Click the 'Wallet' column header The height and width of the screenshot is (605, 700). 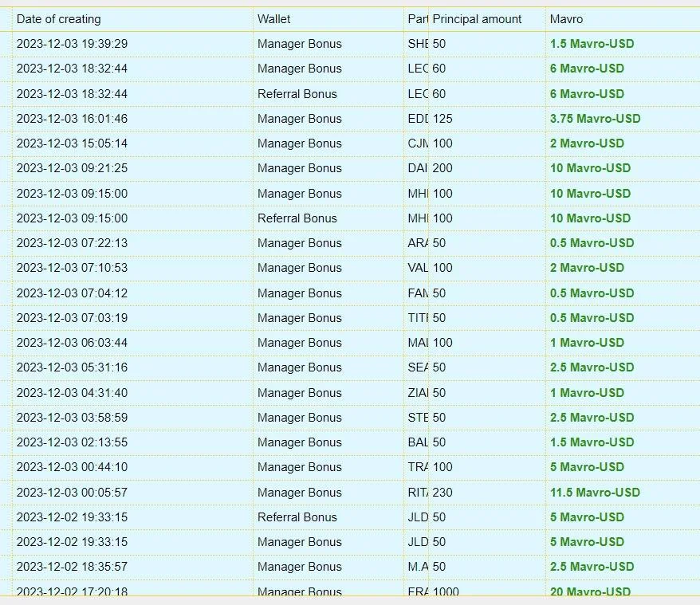click(273, 19)
